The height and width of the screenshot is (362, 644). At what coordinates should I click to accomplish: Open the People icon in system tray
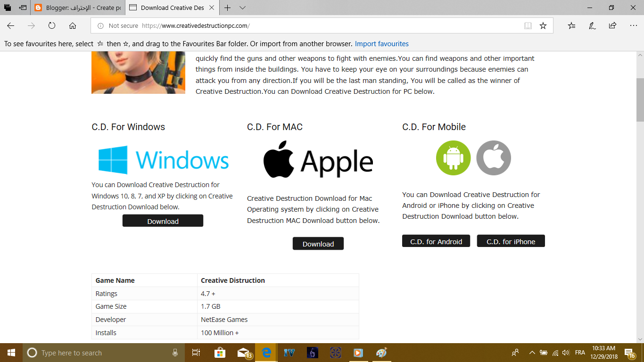[515, 353]
